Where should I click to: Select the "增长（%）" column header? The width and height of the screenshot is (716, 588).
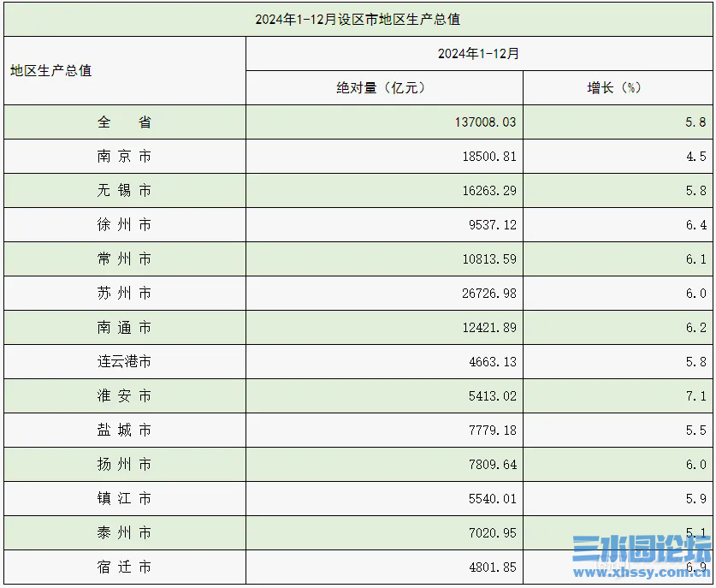pos(614,87)
